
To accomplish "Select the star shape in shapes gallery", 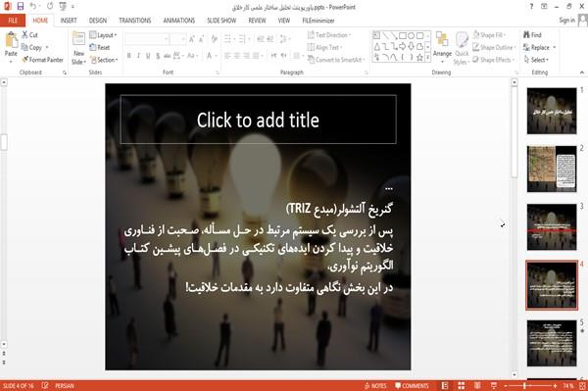I will pos(419,58).
